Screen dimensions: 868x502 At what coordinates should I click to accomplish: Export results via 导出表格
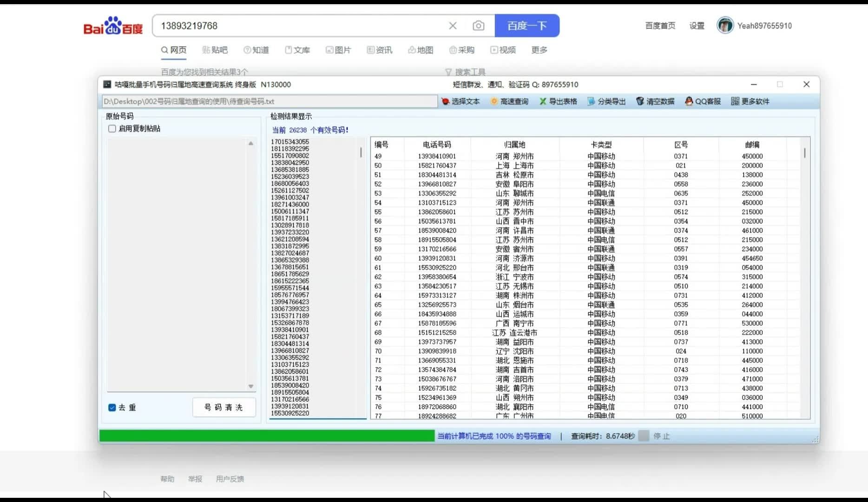[x=558, y=101]
